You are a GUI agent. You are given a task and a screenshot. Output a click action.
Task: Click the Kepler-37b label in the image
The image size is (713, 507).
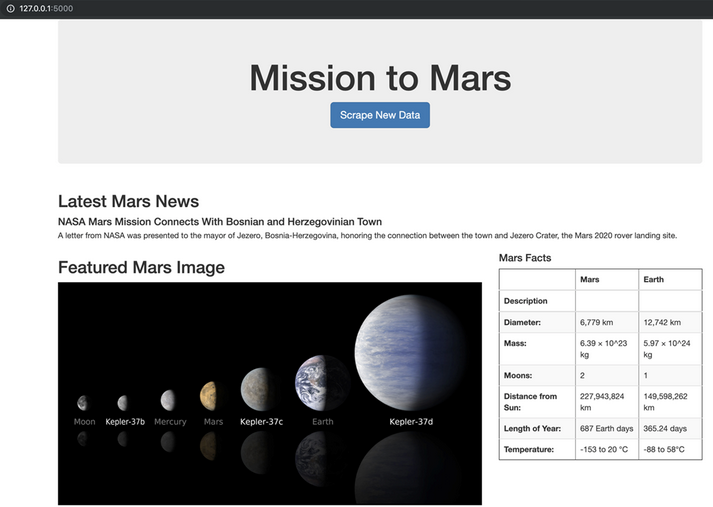(125, 422)
